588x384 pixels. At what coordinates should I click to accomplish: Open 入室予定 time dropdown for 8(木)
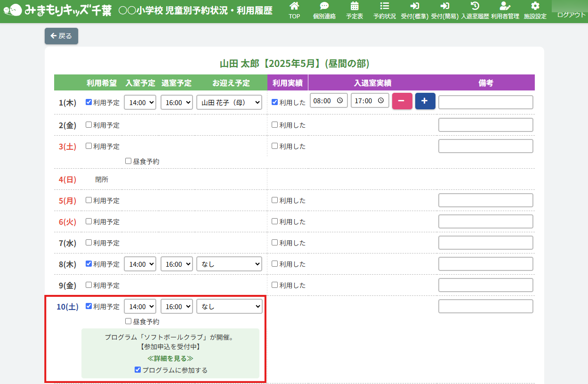pos(140,264)
